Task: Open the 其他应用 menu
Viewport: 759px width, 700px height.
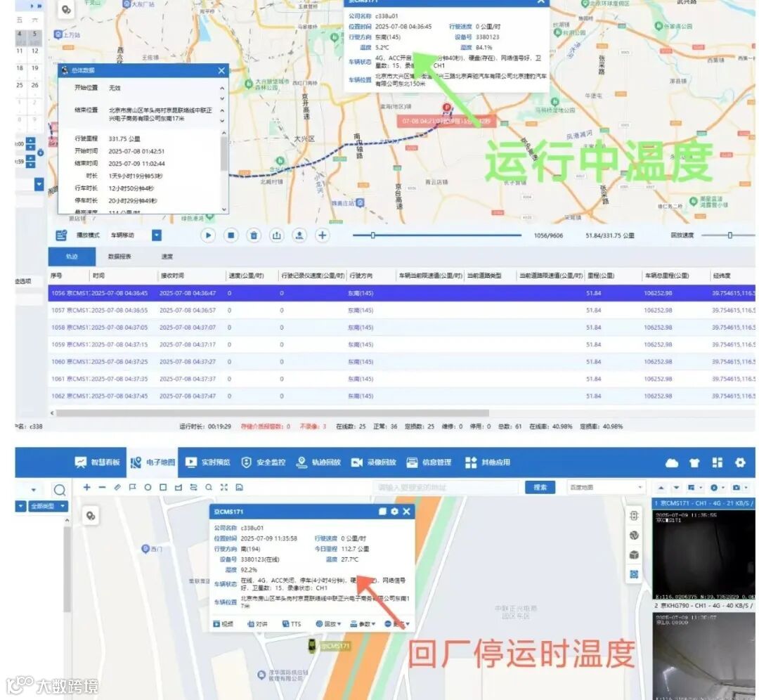Action: pyautogui.click(x=488, y=462)
